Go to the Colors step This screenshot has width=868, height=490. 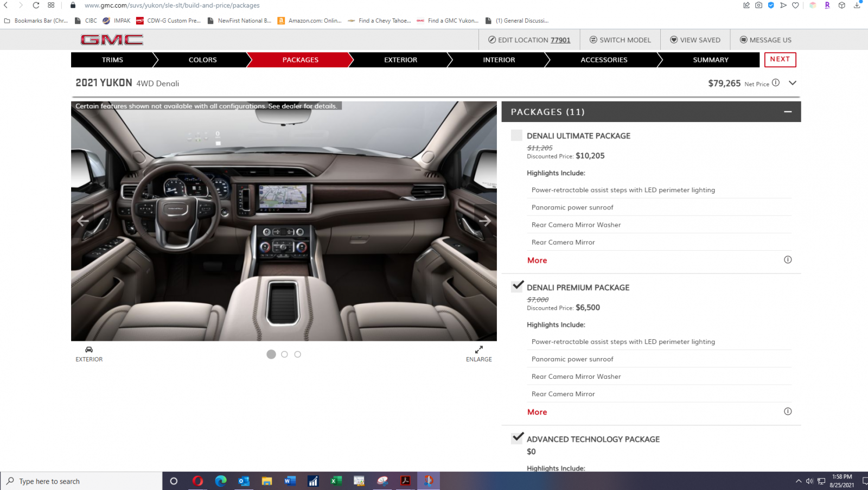pyautogui.click(x=202, y=60)
